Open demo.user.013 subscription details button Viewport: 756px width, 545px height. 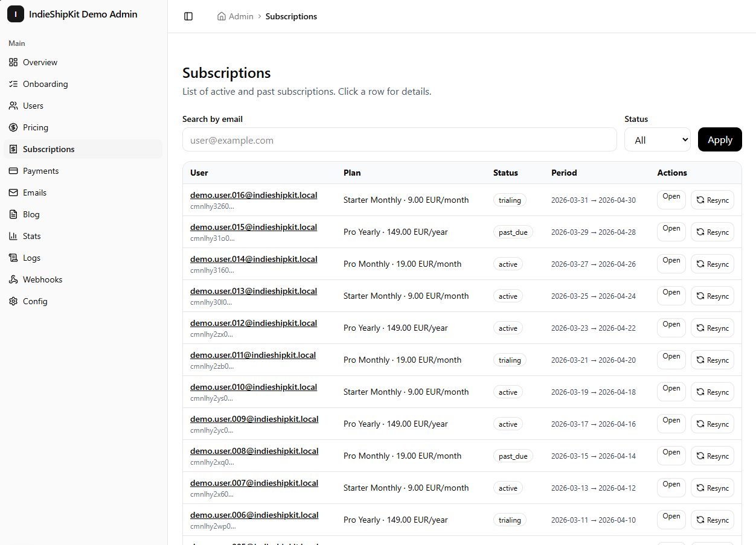(671, 296)
